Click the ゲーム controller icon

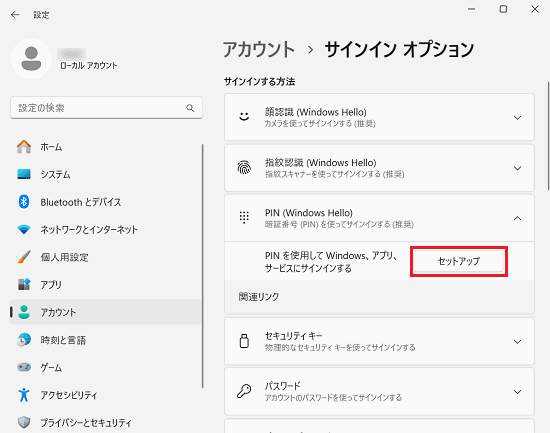[x=24, y=367]
